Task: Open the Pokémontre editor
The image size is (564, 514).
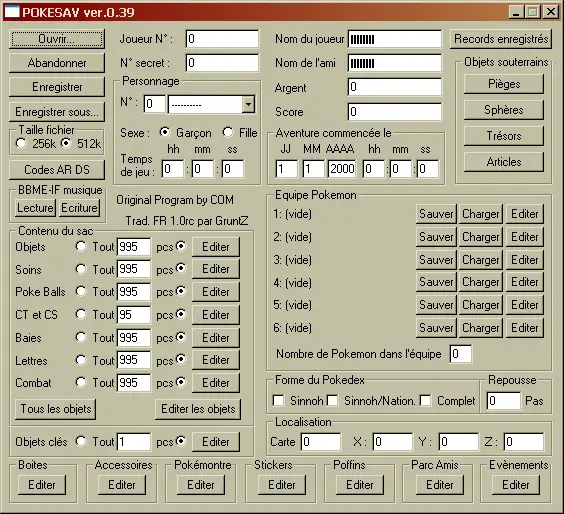Action: 201,485
